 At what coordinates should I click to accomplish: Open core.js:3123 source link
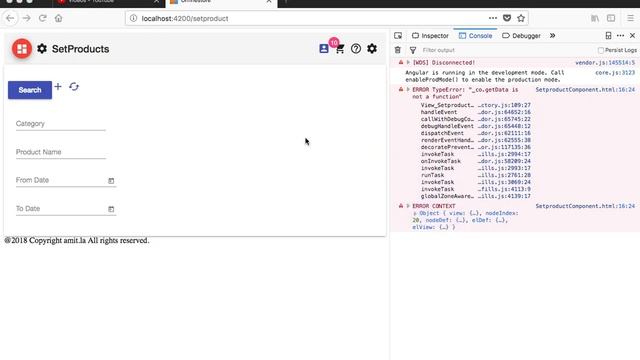tap(615, 73)
